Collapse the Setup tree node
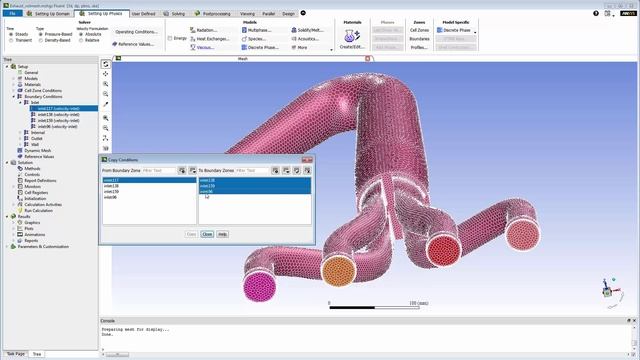 (x=7, y=67)
